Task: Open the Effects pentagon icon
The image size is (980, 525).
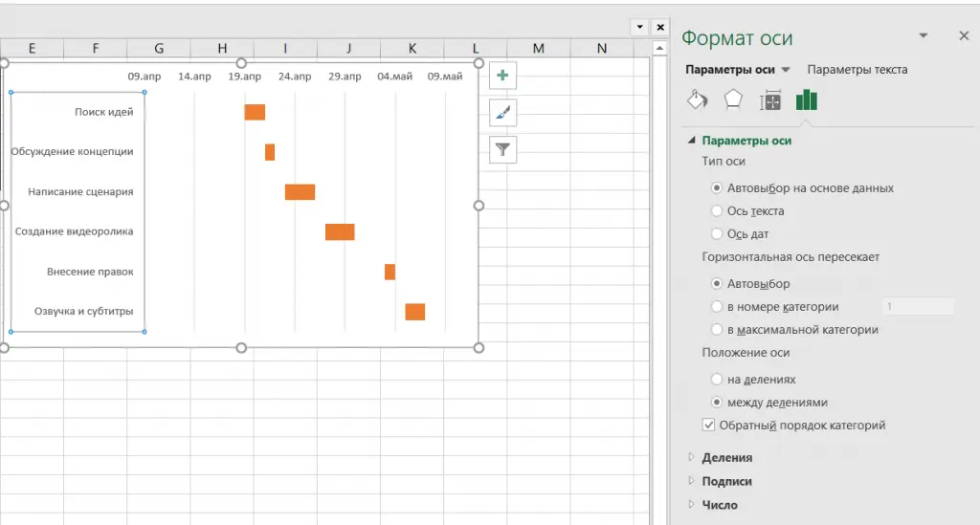Action: pyautogui.click(x=733, y=100)
